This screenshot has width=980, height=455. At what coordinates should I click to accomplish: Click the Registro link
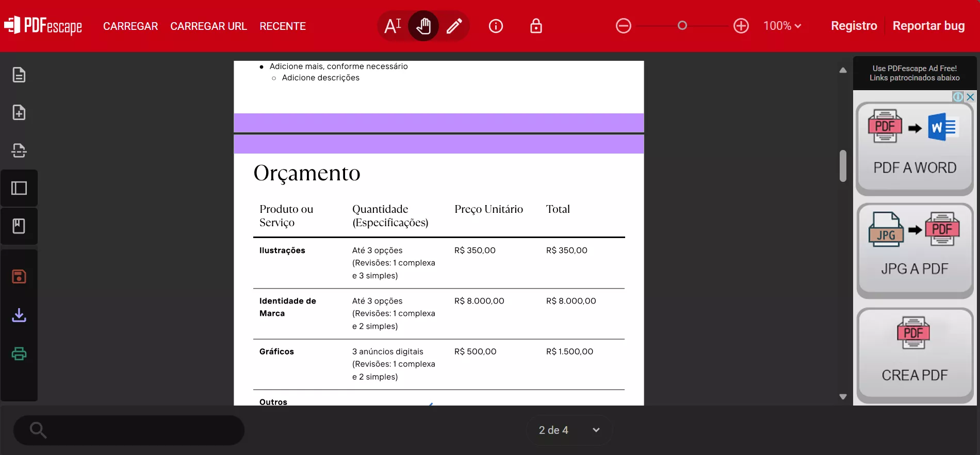854,26
